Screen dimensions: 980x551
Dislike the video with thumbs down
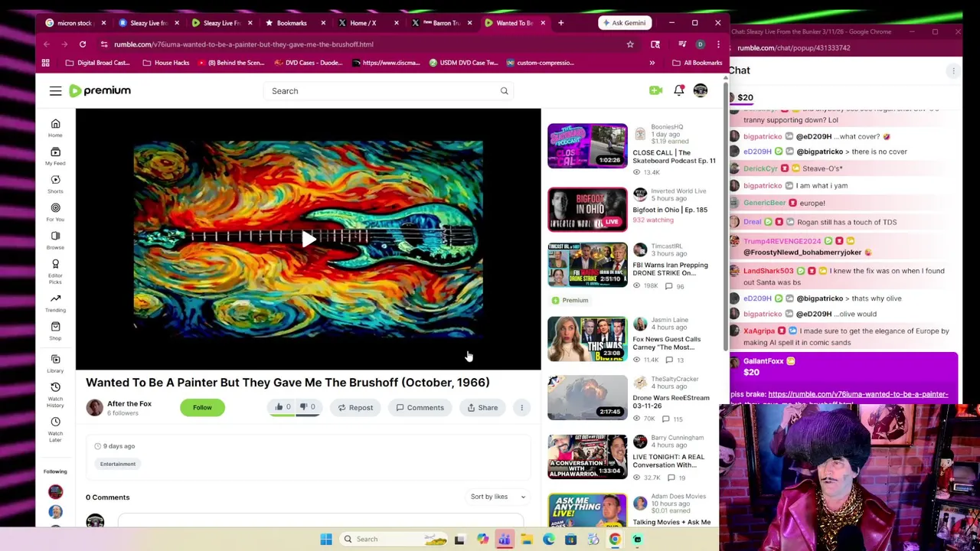tap(307, 407)
